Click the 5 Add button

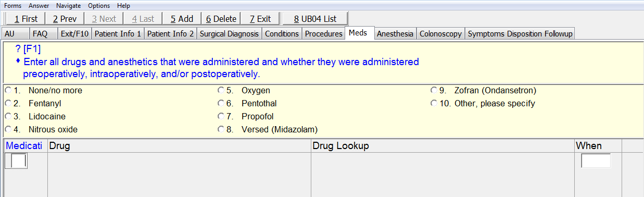coord(182,19)
